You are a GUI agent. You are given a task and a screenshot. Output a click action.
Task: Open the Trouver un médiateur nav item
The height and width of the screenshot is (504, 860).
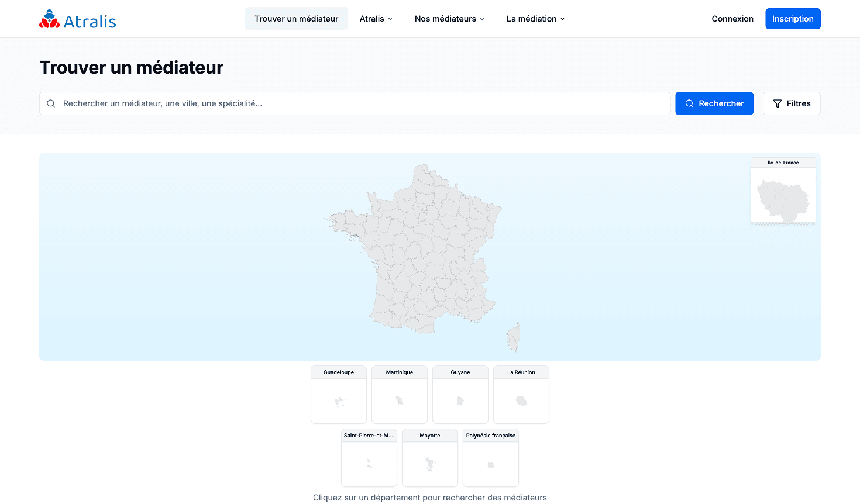(297, 19)
